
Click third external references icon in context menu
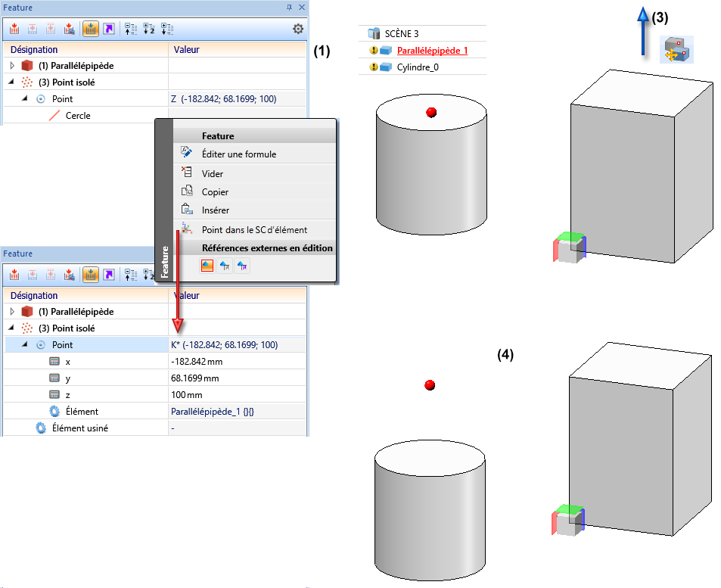[x=242, y=266]
